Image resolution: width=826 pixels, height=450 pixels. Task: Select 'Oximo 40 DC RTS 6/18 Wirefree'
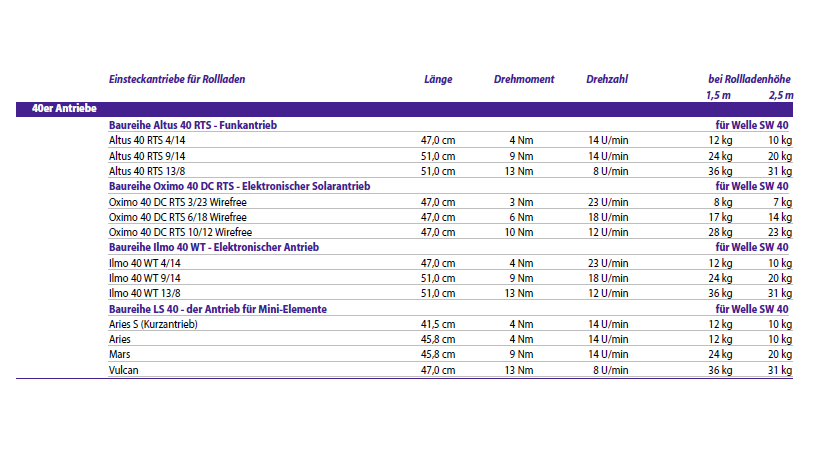178,217
